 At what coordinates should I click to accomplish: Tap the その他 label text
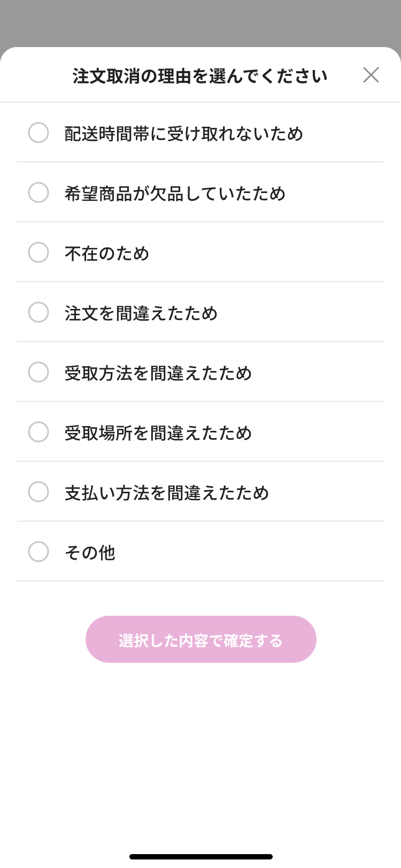point(90,553)
